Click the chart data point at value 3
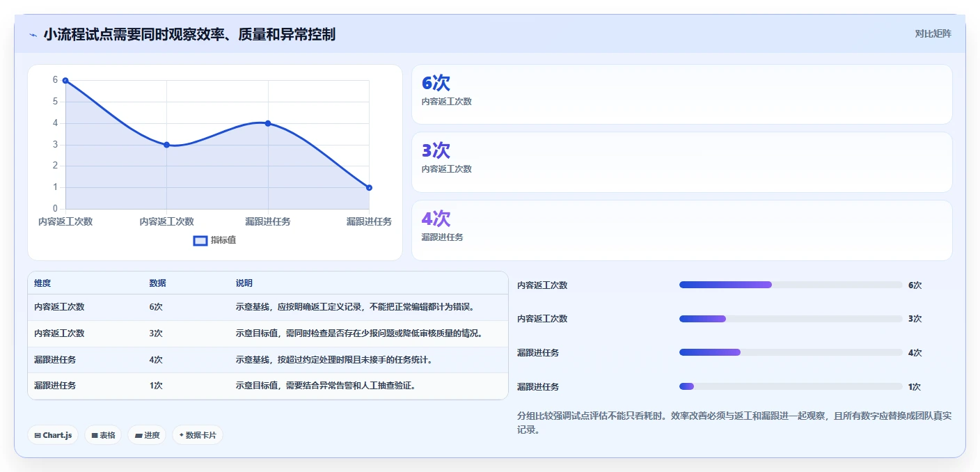This screenshot has width=980, height=472. (x=166, y=145)
